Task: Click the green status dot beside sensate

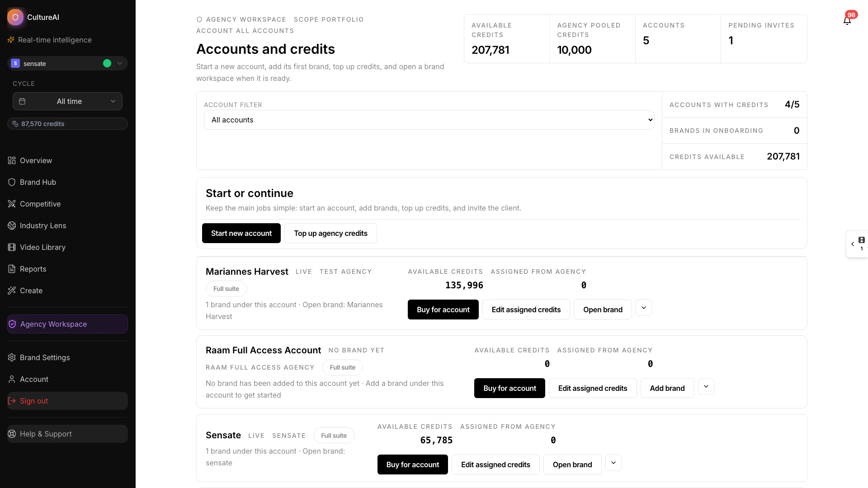Action: (x=107, y=63)
